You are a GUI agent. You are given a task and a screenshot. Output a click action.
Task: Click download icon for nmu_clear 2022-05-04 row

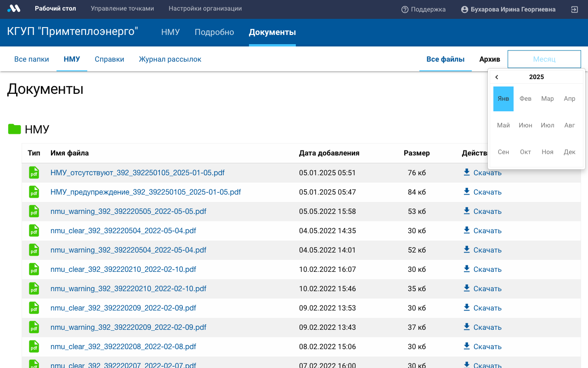pos(467,230)
